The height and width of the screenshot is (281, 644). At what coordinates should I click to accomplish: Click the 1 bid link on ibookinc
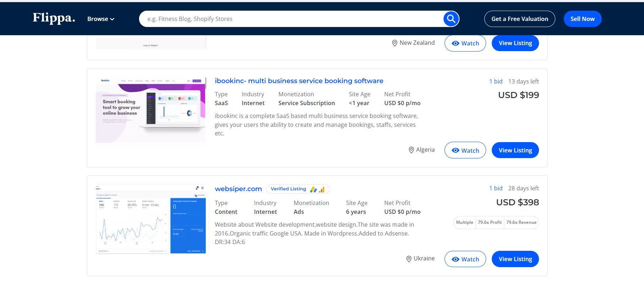click(x=496, y=81)
